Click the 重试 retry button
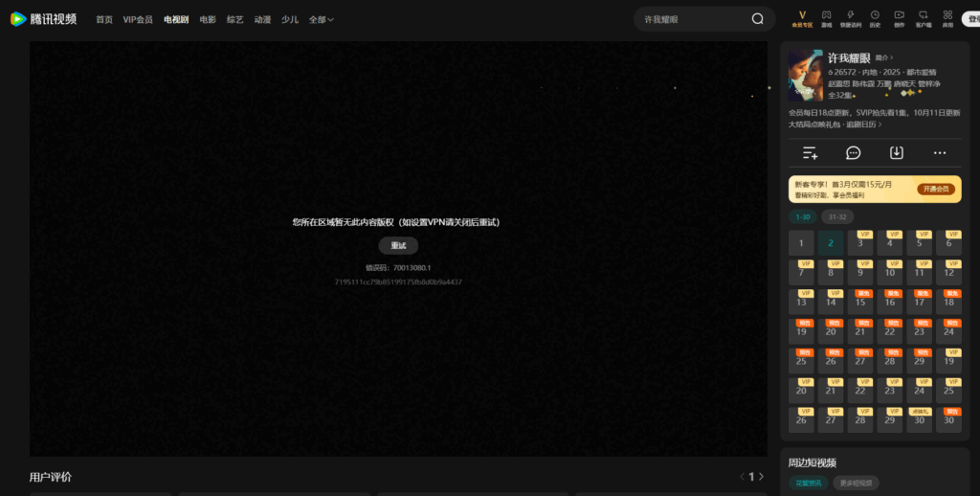The height and width of the screenshot is (496, 980). pos(398,246)
